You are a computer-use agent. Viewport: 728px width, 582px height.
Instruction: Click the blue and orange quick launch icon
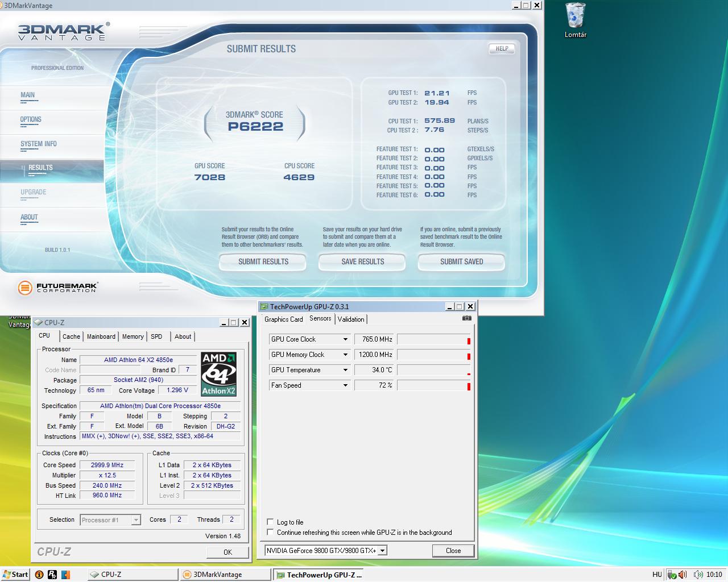pos(66,575)
